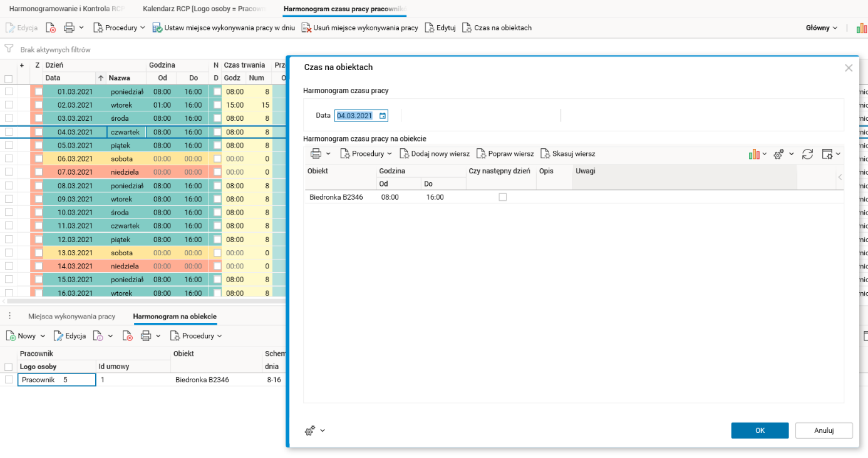Open the print dropdown arrow in the bottom panel
Image resolution: width=868 pixels, height=458 pixels.
(x=158, y=336)
